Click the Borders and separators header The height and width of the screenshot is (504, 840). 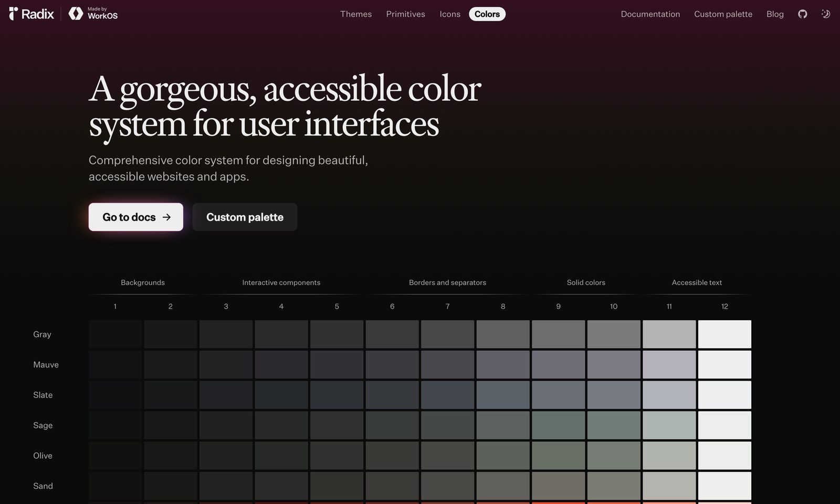[447, 282]
